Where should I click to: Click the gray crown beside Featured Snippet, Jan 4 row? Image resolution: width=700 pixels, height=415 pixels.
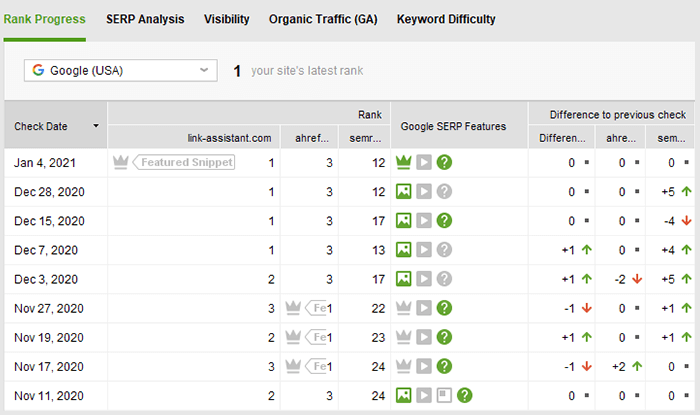click(121, 162)
